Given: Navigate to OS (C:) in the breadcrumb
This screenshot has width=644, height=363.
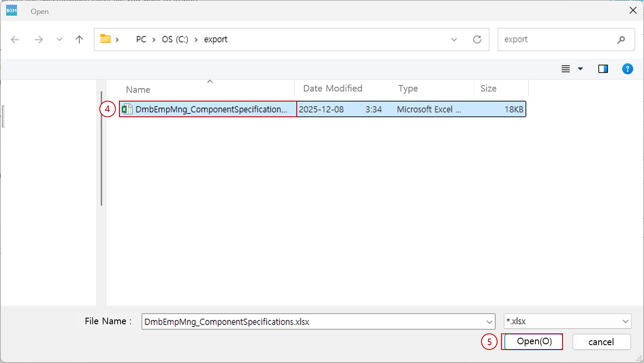Looking at the screenshot, I should (x=175, y=39).
